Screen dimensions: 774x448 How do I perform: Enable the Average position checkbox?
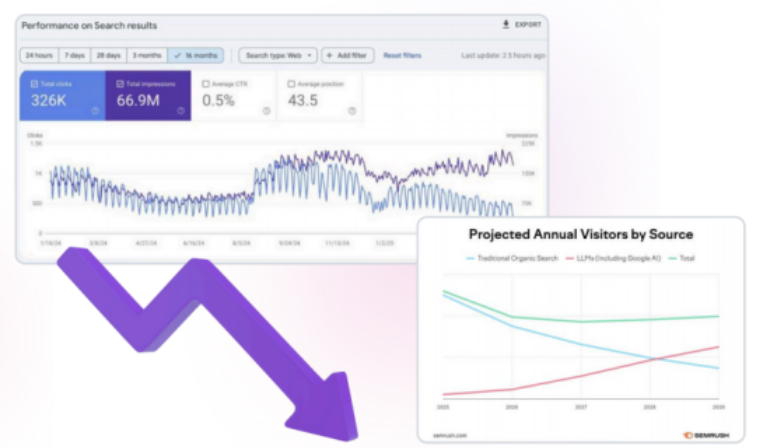[x=291, y=84]
